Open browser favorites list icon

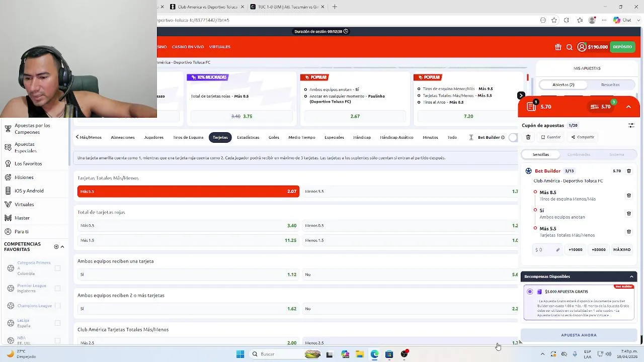pos(580,20)
